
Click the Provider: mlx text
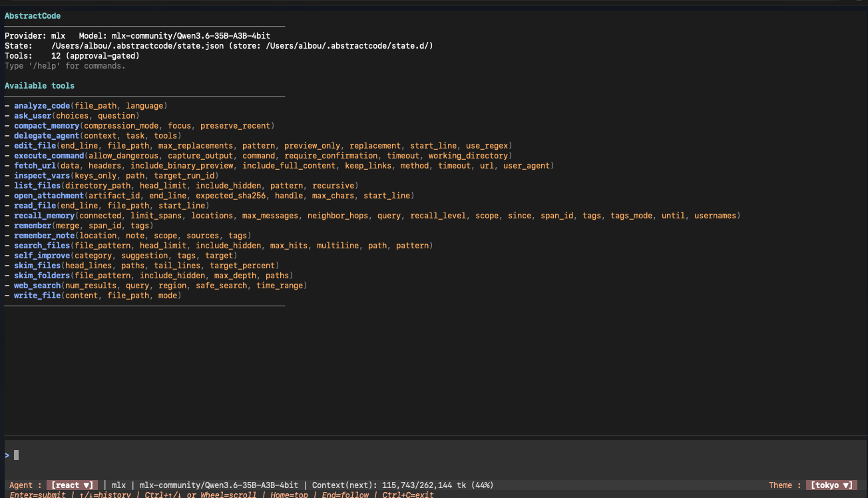(35, 36)
